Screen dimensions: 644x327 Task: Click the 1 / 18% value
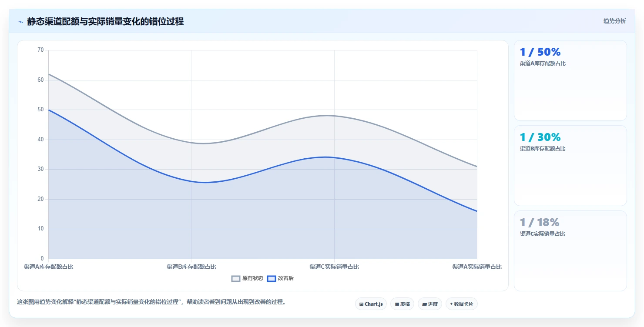pyautogui.click(x=540, y=223)
